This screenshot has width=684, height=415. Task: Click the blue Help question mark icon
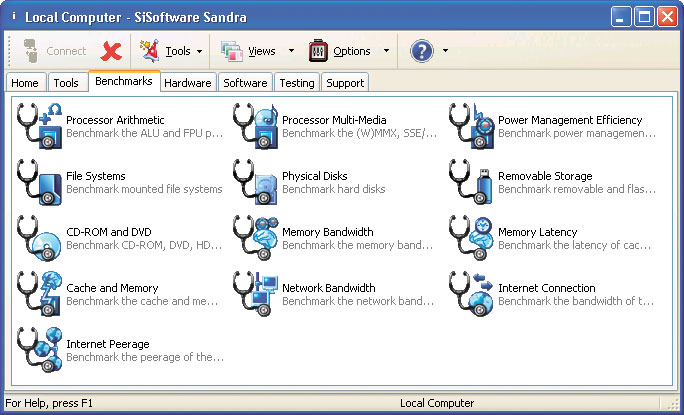pyautogui.click(x=422, y=51)
